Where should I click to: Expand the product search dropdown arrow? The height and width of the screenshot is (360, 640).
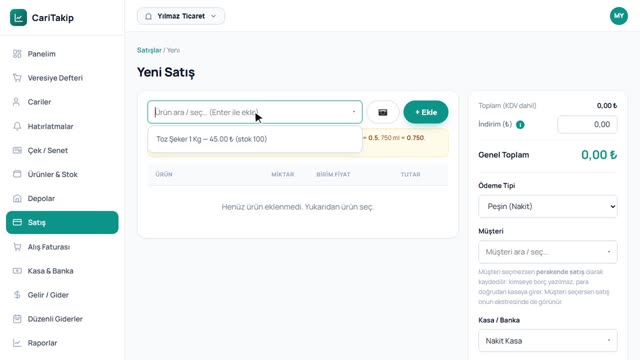[x=354, y=112]
